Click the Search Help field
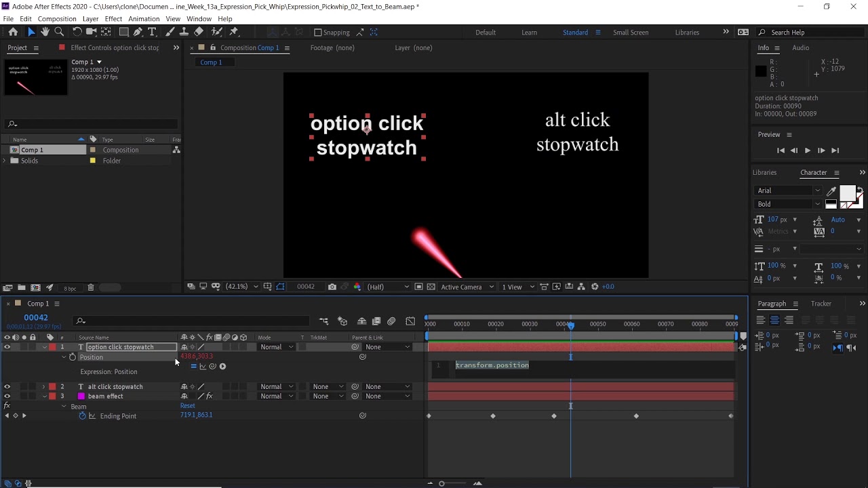 pos(810,33)
